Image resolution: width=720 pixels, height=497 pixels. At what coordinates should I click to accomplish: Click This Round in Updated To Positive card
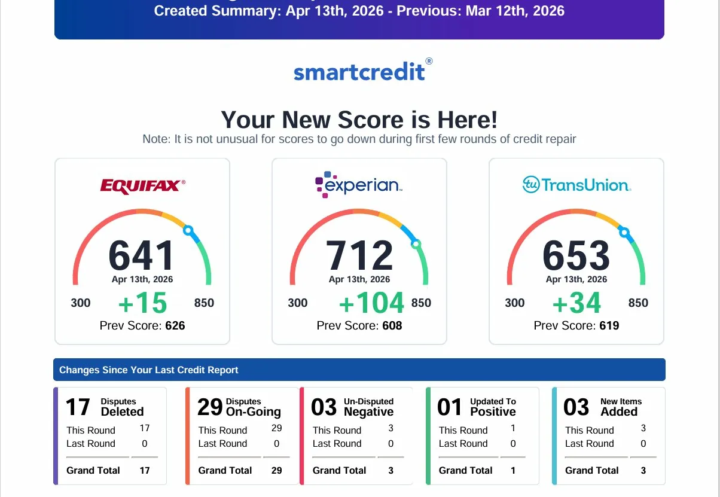[x=463, y=430]
